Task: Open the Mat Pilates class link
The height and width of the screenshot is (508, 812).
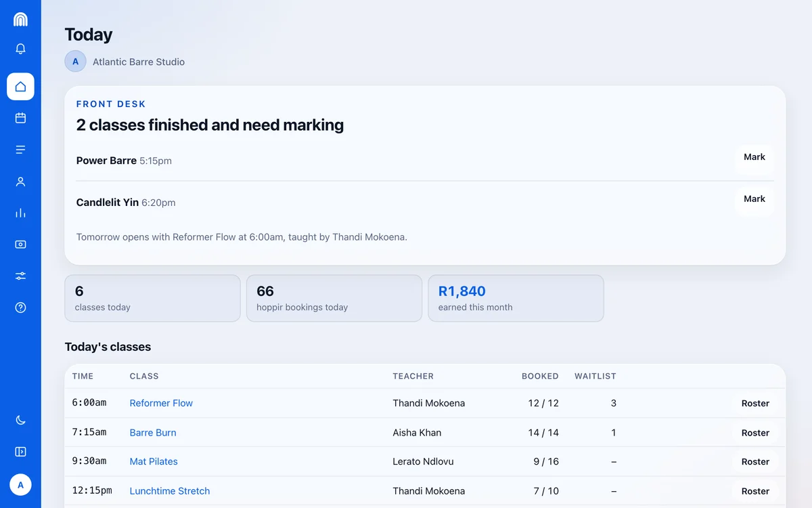Action: [x=154, y=462]
